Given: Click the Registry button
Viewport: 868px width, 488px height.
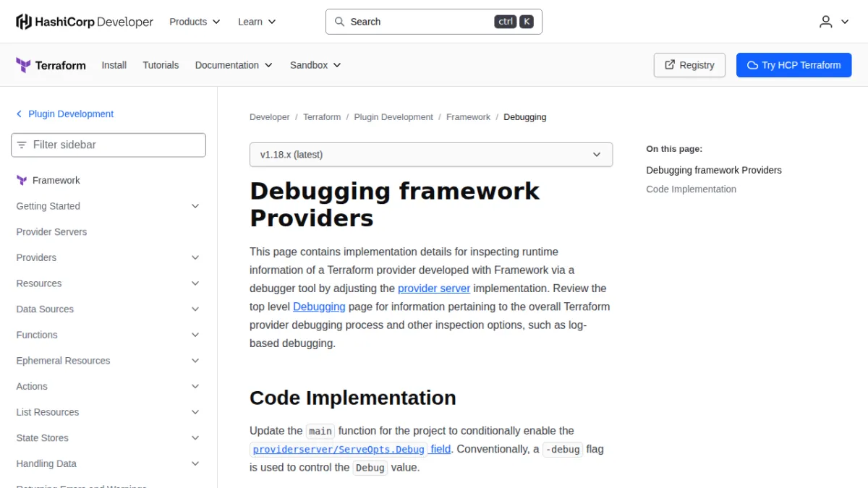Looking at the screenshot, I should coord(690,65).
